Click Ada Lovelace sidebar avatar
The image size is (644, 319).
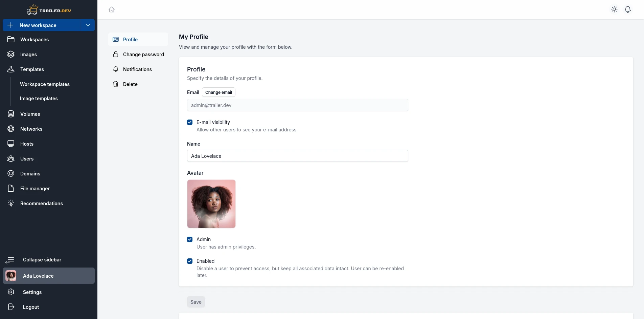[11, 276]
